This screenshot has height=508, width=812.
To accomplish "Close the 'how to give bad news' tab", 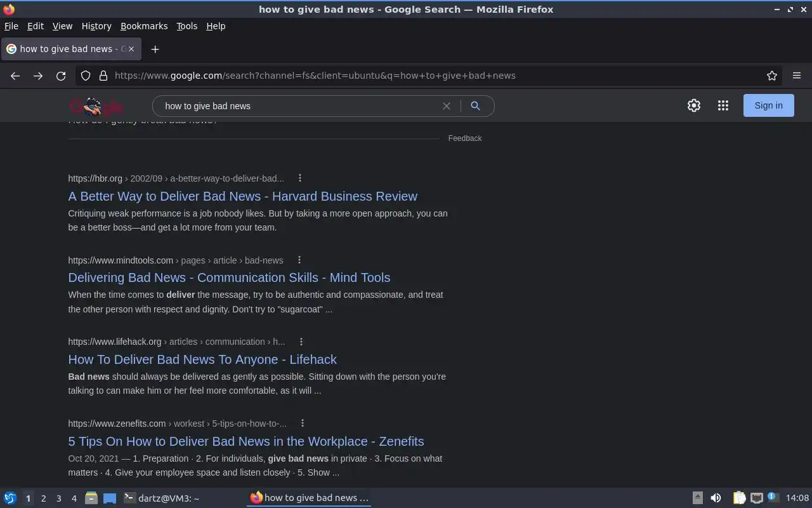I will point(131,49).
